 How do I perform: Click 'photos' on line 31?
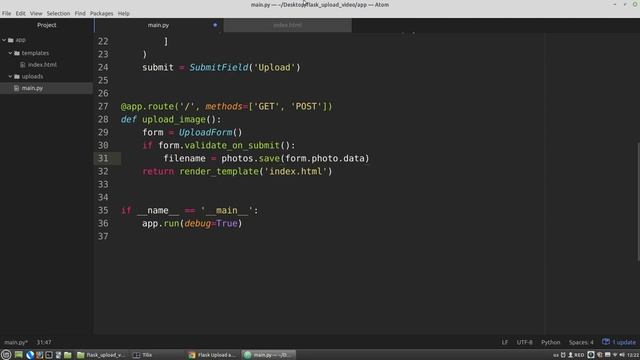tap(237, 158)
